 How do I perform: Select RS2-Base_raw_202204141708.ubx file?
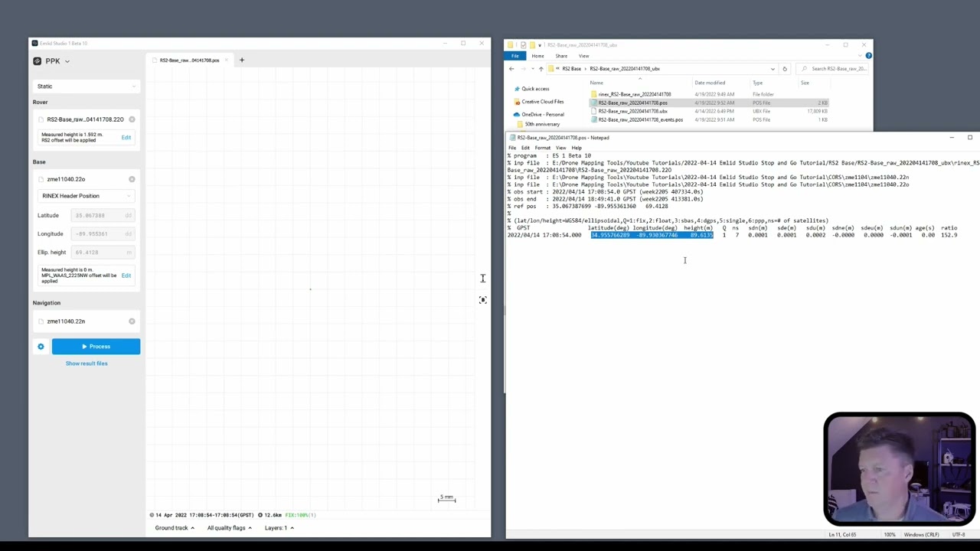pyautogui.click(x=632, y=112)
